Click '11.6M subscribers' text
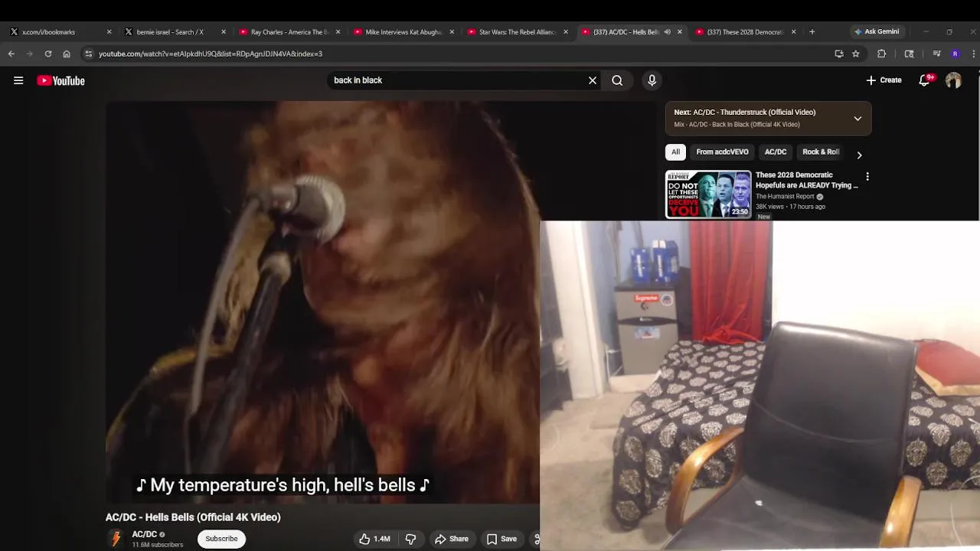This screenshot has height=551, width=980. click(158, 545)
